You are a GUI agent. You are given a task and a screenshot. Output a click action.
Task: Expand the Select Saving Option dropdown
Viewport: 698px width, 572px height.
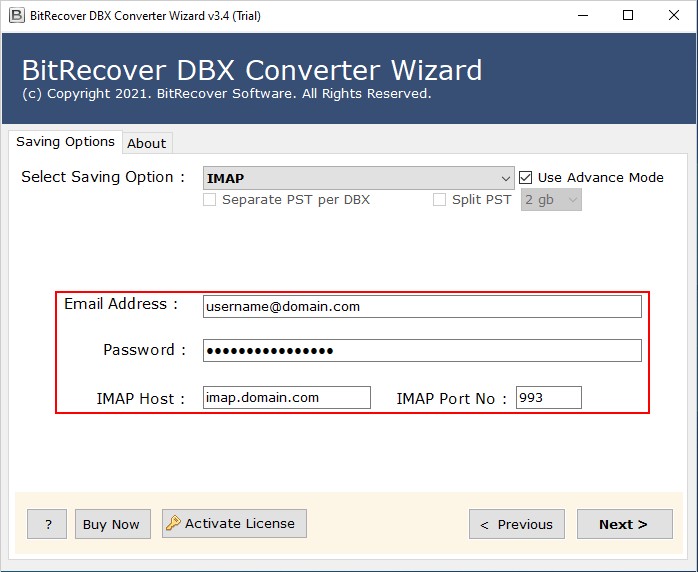(358, 178)
